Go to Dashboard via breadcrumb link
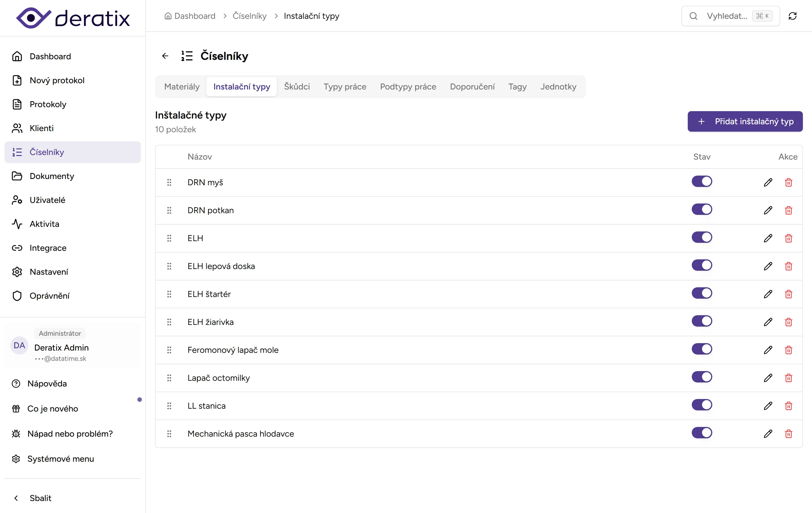This screenshot has width=812, height=513. (x=194, y=16)
